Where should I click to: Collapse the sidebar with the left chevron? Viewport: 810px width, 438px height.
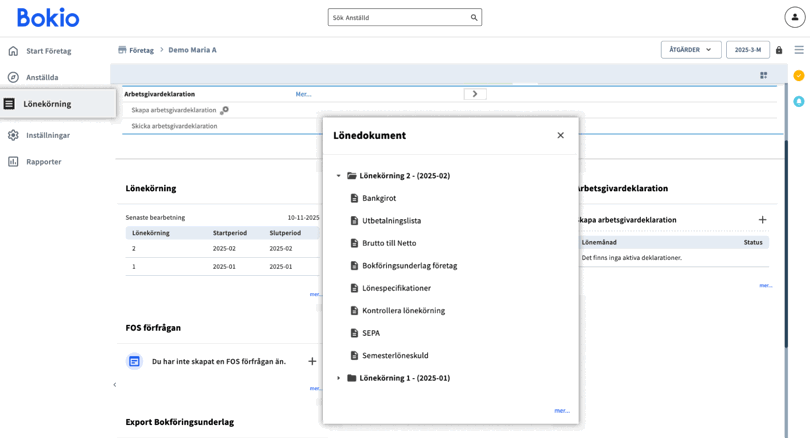click(x=115, y=385)
